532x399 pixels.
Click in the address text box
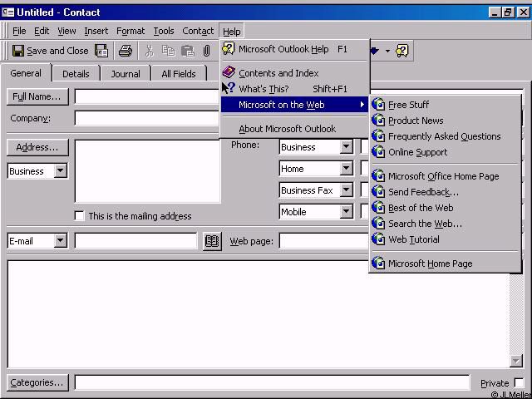[x=147, y=171]
